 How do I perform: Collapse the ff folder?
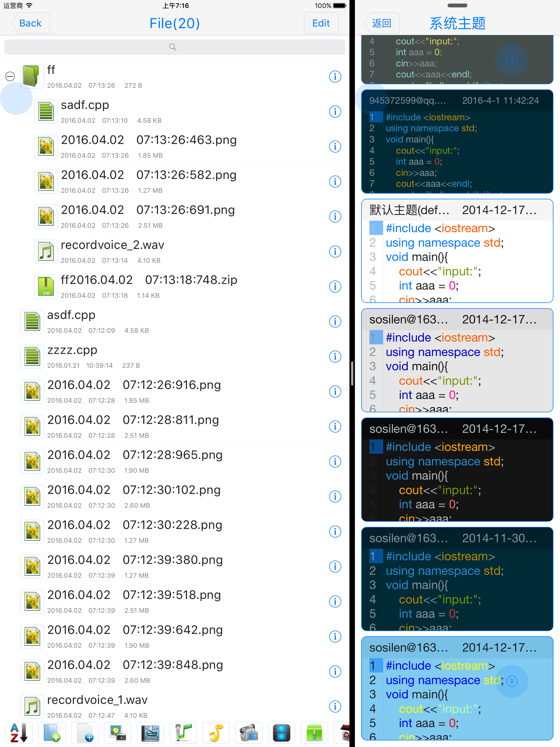10,77
